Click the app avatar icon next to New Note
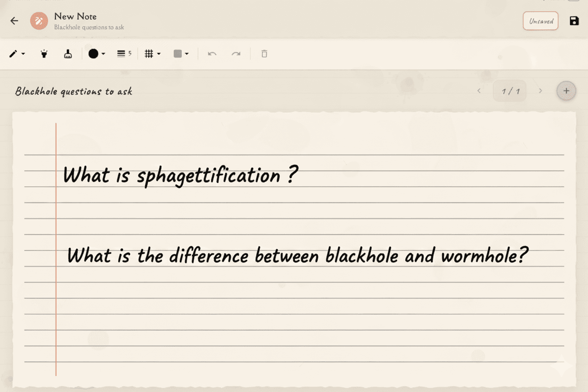This screenshot has height=392, width=588. [x=39, y=21]
